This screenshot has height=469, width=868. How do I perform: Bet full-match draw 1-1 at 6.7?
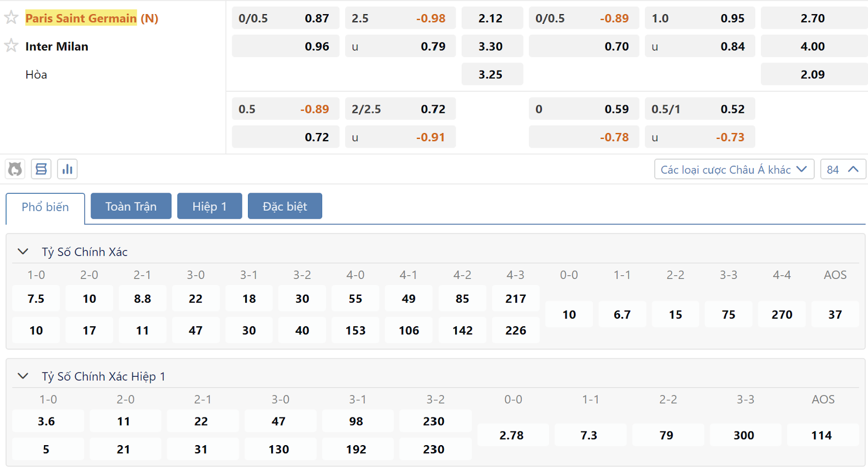[x=622, y=314]
